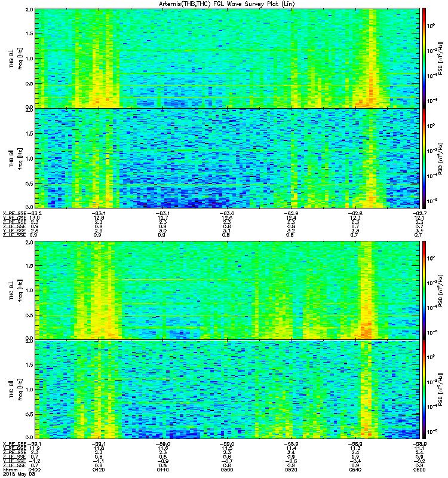The image size is (448, 478).
Task: Click the X_RE_GSE row label under the THB panels
Action: pyautogui.click(x=14, y=213)
